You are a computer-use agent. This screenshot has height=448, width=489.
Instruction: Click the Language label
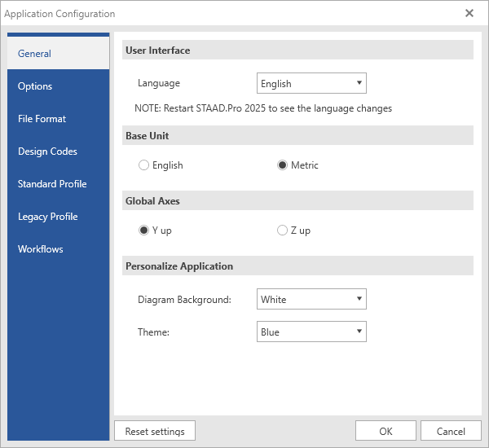click(159, 83)
